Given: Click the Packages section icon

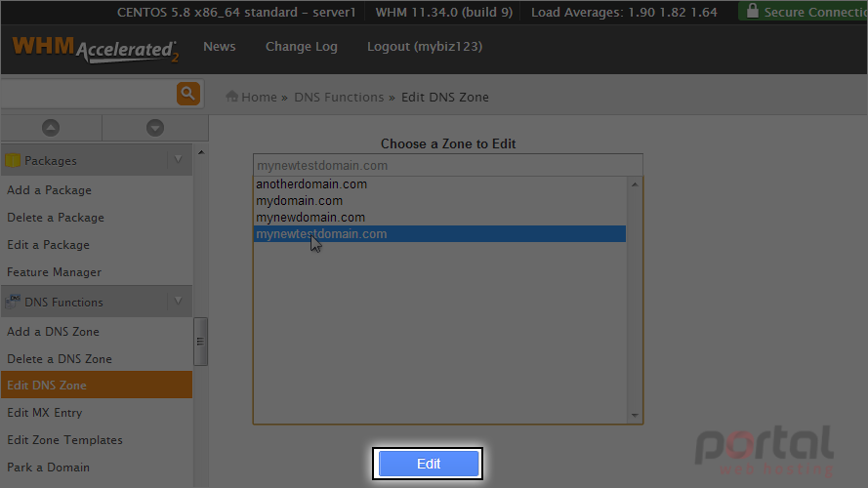Looking at the screenshot, I should pyautogui.click(x=12, y=160).
